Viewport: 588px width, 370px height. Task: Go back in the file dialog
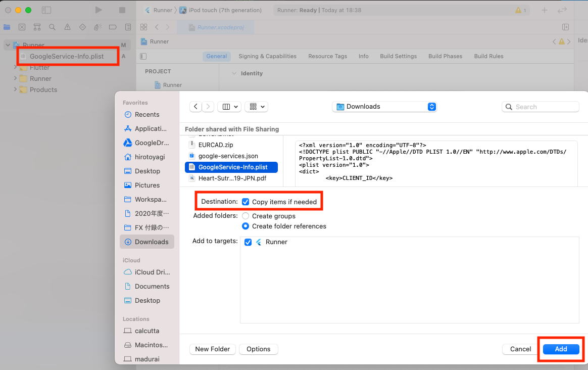pyautogui.click(x=195, y=107)
